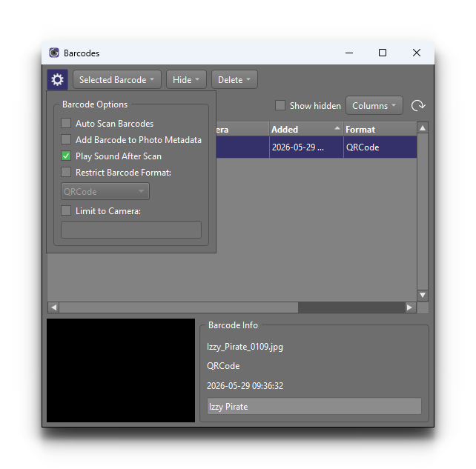The height and width of the screenshot is (469, 476).
Task: Click the horizontal scrollbar right arrow
Action: pos(409,307)
